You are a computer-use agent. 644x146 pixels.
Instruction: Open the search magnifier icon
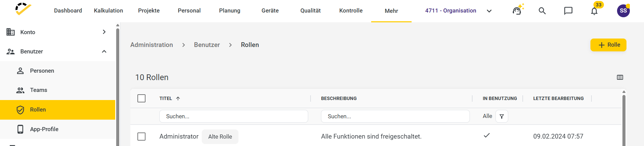pos(542,11)
